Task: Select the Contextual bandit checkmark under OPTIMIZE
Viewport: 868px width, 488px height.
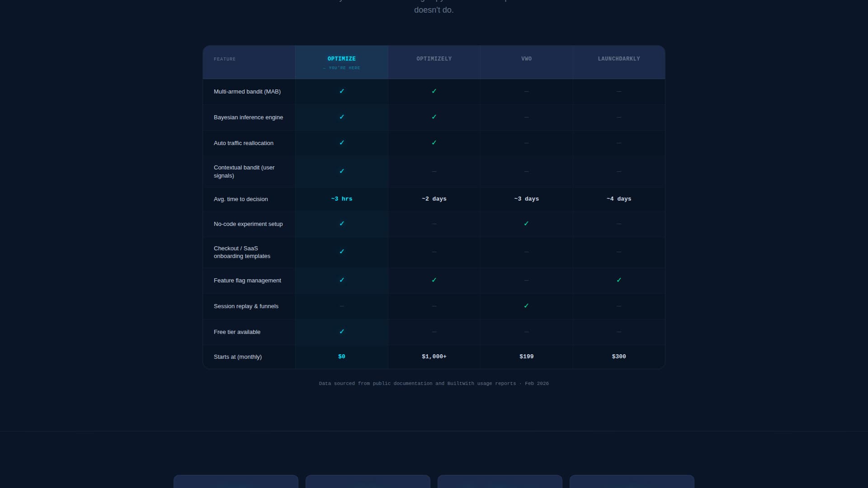Action: [x=342, y=171]
